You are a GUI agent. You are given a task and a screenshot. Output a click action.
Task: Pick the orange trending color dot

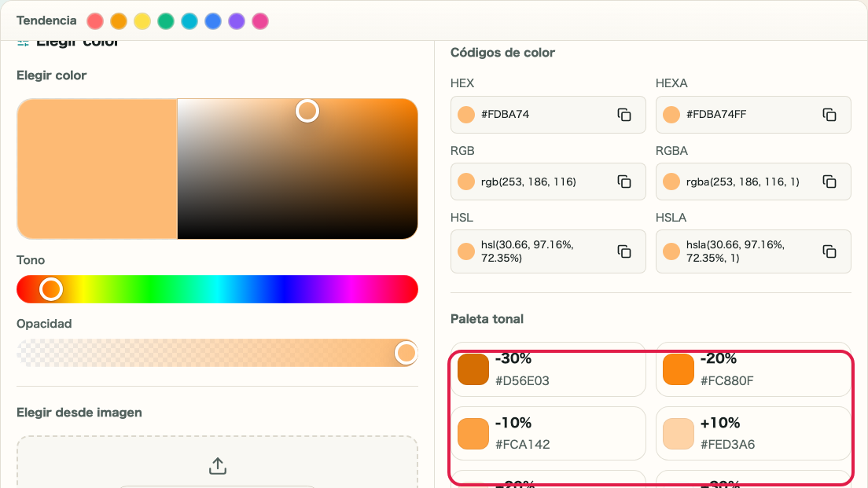pos(119,21)
